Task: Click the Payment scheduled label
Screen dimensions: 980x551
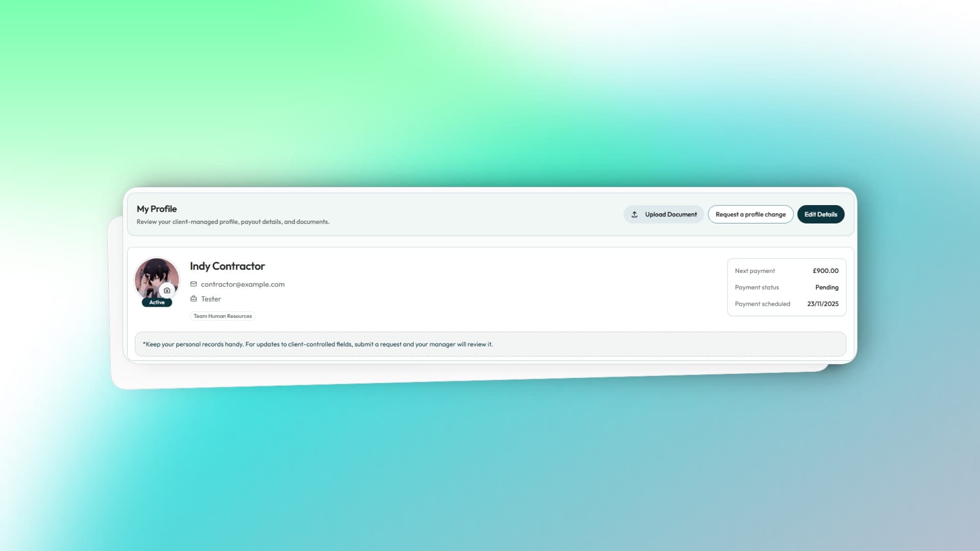Action: [762, 304]
